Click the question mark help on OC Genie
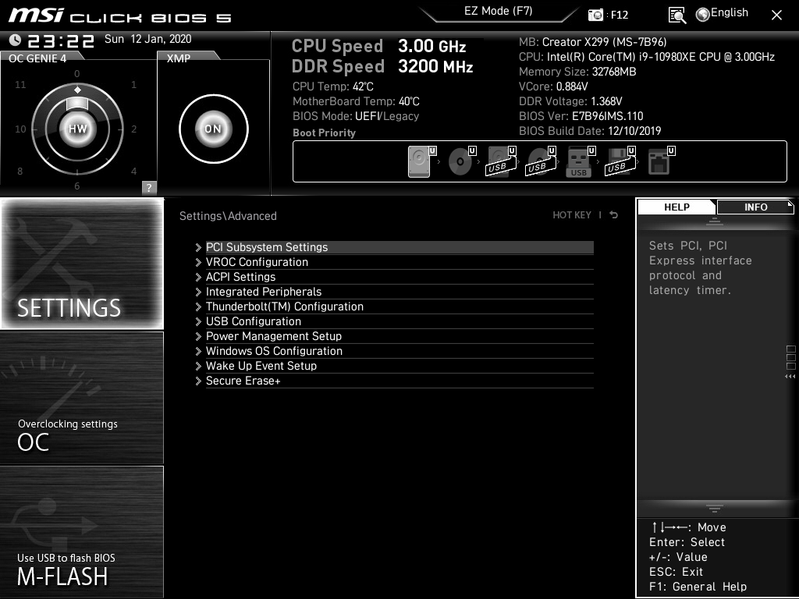799x599 pixels. pyautogui.click(x=149, y=187)
